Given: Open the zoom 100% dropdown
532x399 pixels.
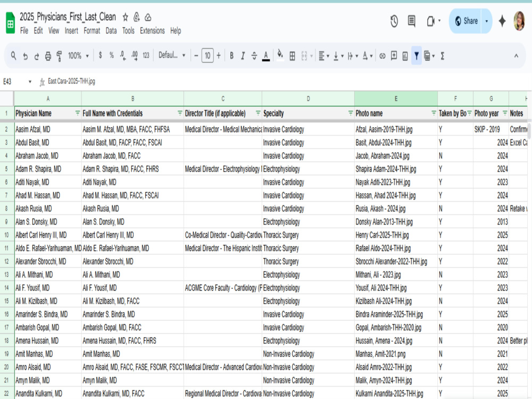Looking at the screenshot, I should (78, 56).
